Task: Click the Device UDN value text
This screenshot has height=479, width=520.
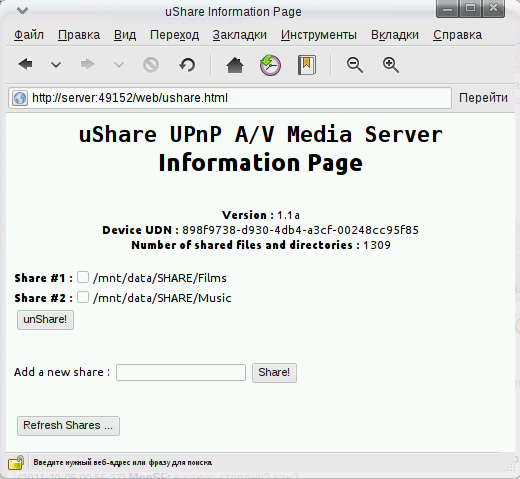Action: 300,230
